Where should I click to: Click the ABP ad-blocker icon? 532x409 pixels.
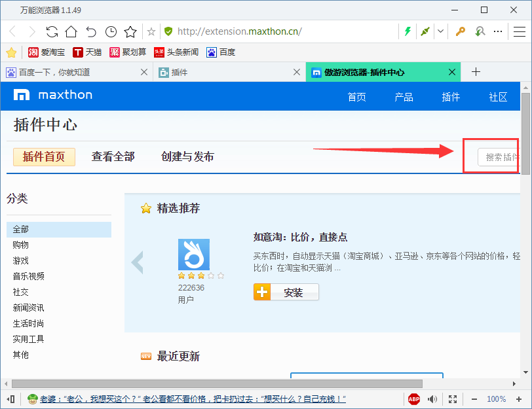[x=413, y=399]
